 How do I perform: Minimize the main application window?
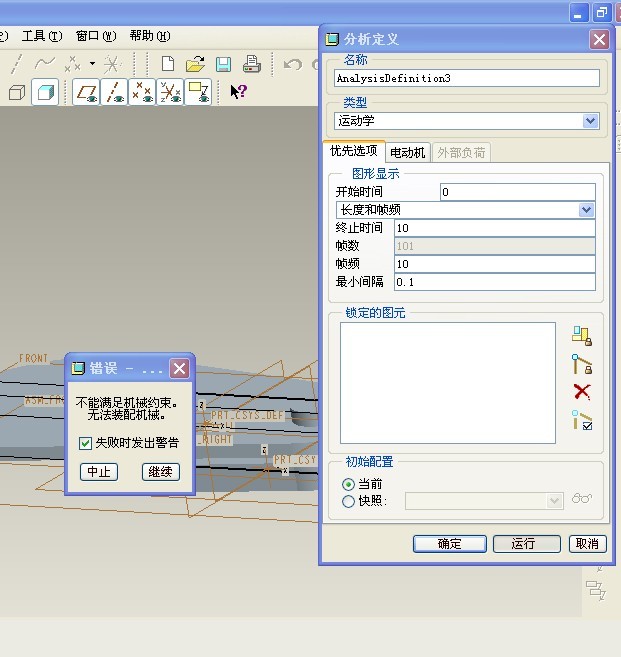579,13
